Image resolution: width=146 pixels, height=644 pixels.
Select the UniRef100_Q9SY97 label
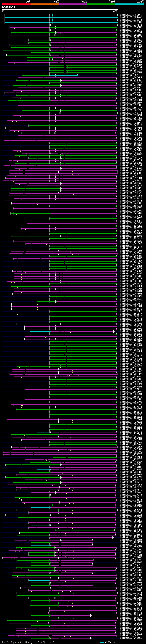[x=131, y=171]
